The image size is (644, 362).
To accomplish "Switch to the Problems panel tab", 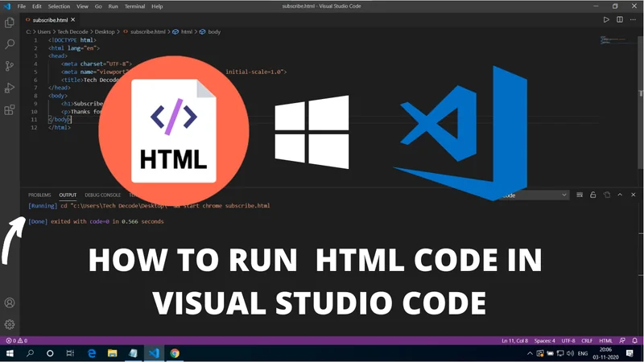I will pyautogui.click(x=39, y=195).
